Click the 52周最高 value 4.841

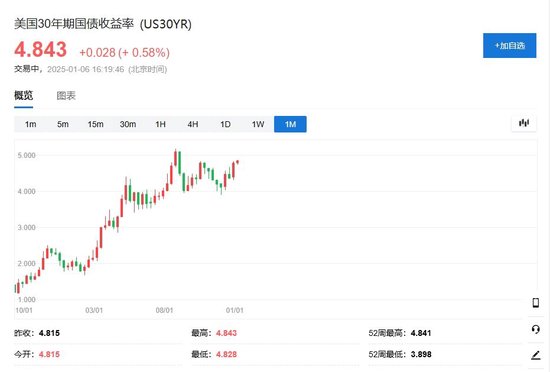click(421, 333)
